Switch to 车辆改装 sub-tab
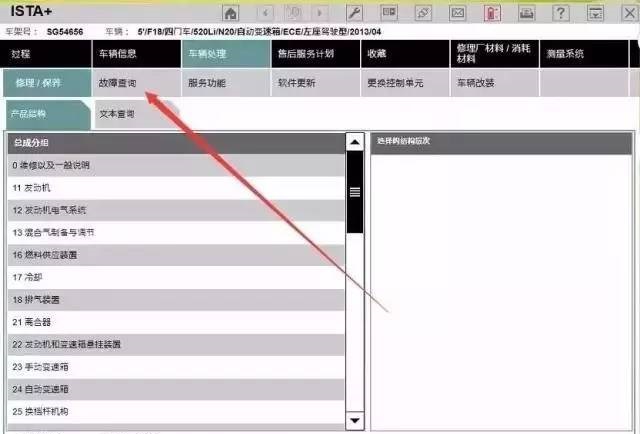 pos(495,83)
